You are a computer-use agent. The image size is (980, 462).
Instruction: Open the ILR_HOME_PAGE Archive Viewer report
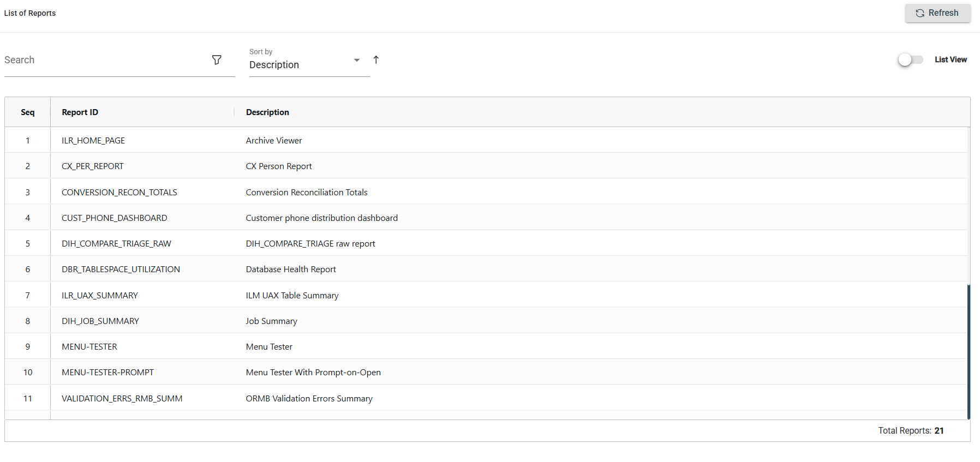tap(93, 141)
